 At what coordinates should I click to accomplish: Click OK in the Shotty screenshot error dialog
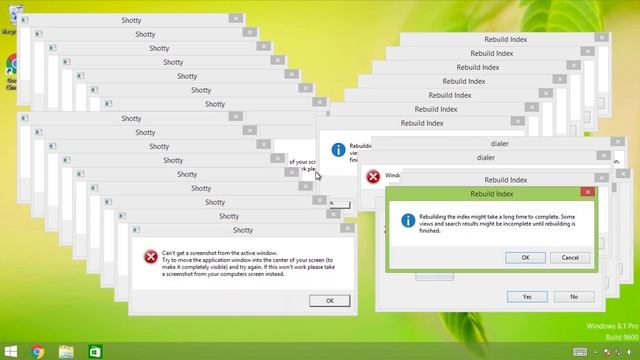[329, 301]
